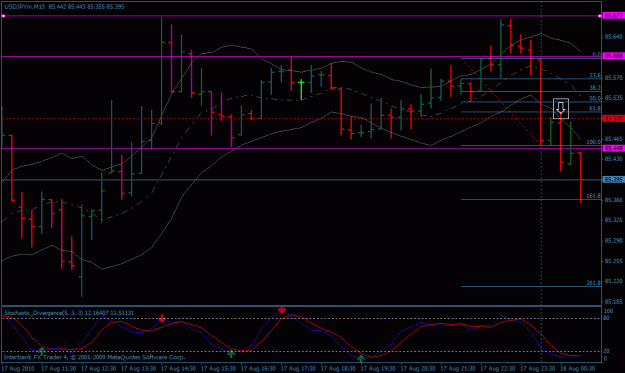Screen dimensions: 625x373
Task: Click the 17 Aug 22:30 time label
Action: tap(497, 369)
